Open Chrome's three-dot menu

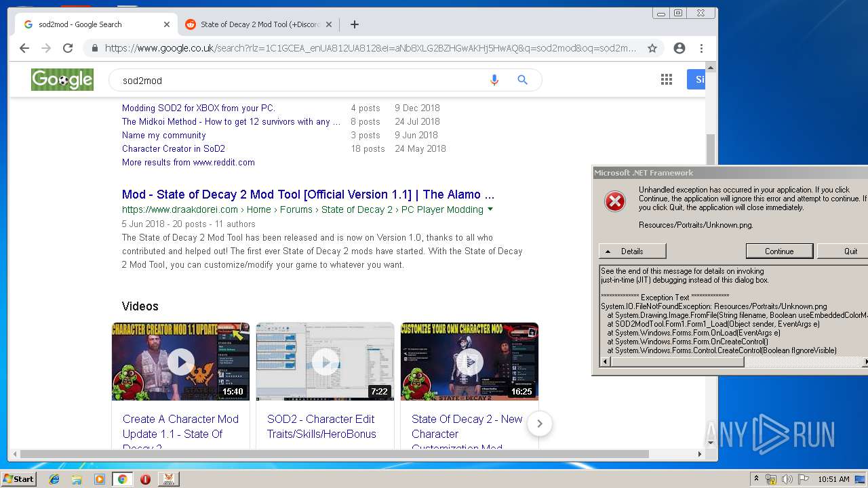tap(701, 48)
